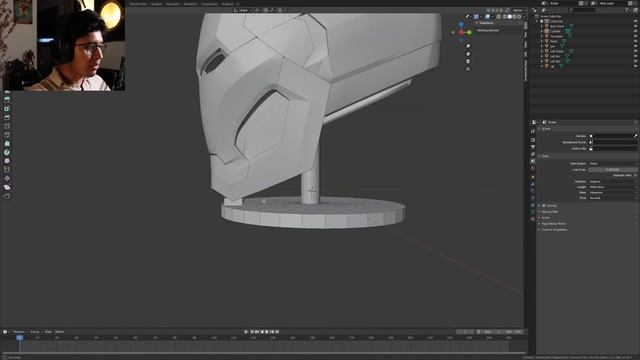
Task: Switch perspective/orthographic view icon
Action: tap(468, 69)
